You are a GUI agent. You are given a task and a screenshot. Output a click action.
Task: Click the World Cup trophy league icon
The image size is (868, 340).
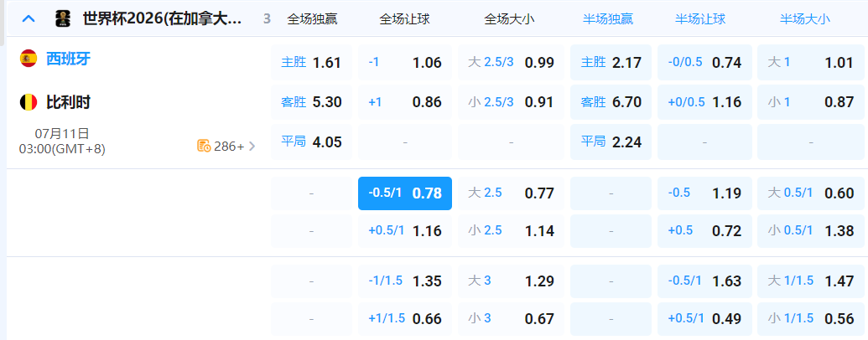point(63,18)
